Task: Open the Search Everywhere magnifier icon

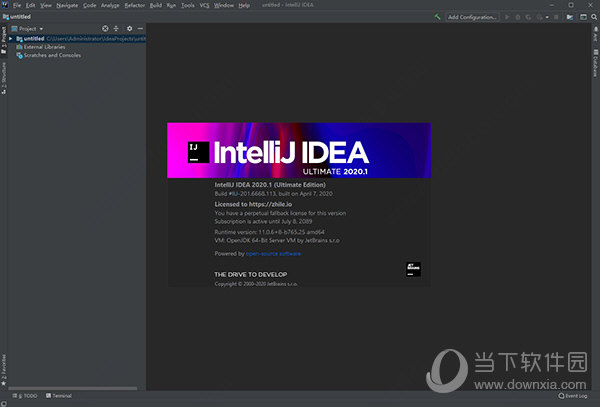Action: click(x=594, y=17)
